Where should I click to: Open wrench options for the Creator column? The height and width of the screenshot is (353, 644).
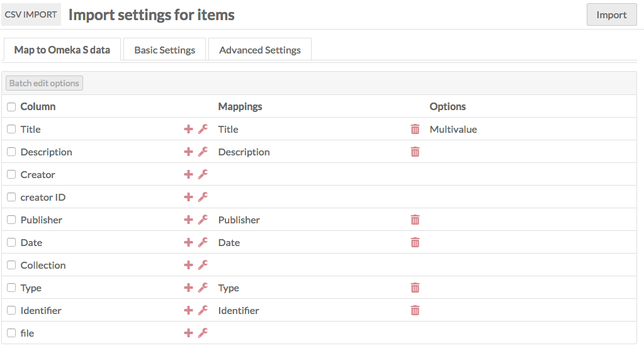[203, 174]
